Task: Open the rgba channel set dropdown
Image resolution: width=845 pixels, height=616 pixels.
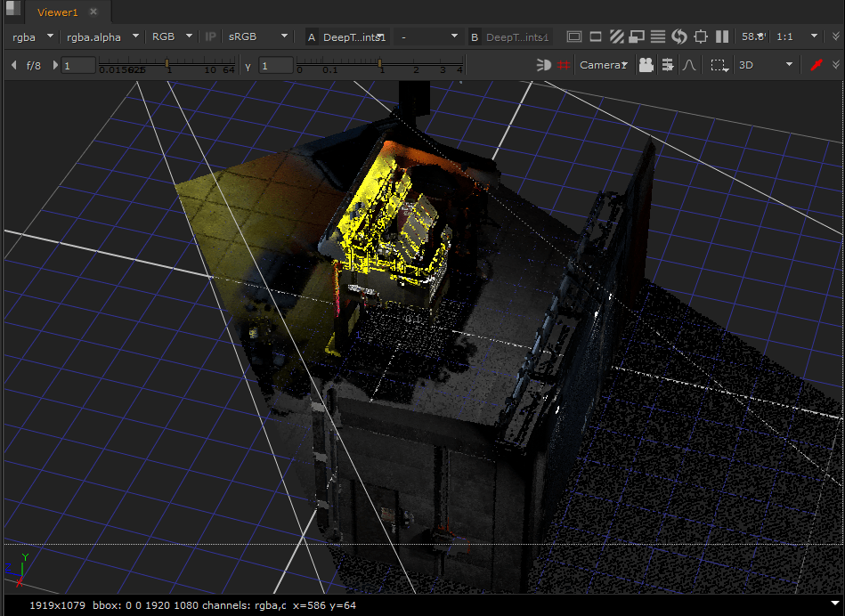Action: pyautogui.click(x=33, y=36)
